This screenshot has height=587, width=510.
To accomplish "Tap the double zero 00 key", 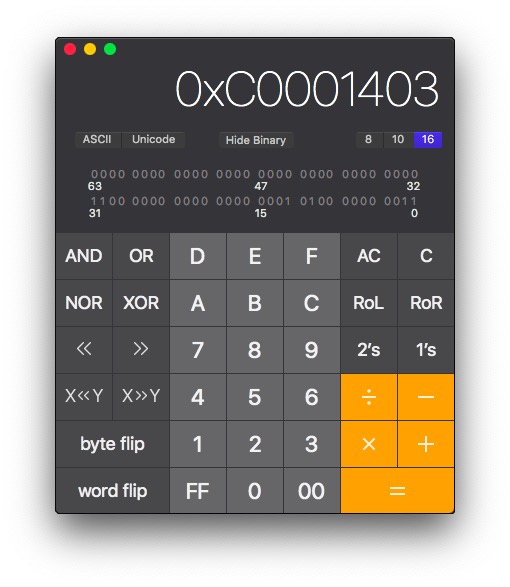I will click(x=312, y=490).
